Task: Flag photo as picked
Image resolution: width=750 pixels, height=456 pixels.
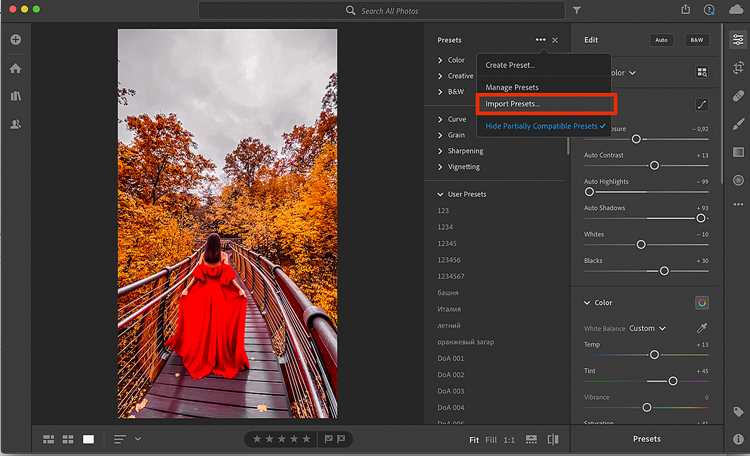Action: pos(329,439)
